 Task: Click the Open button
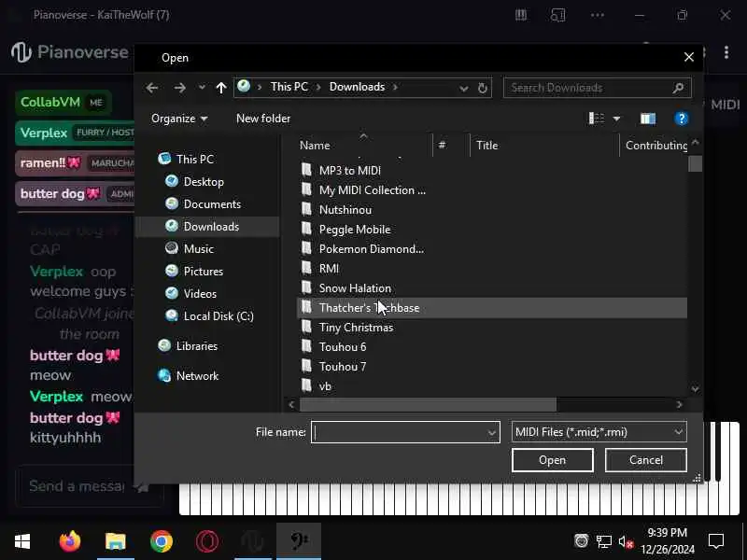tap(552, 460)
